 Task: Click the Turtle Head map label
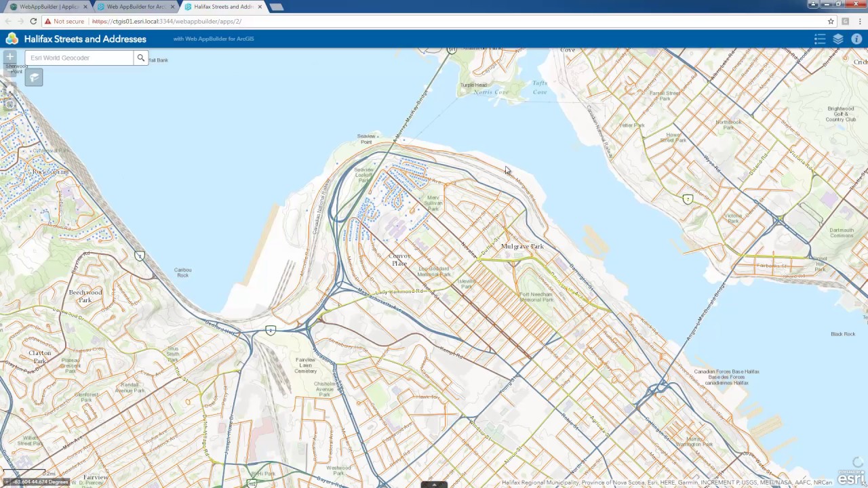pos(473,85)
